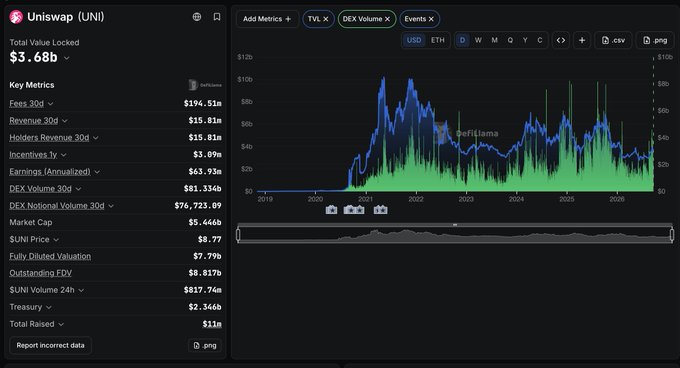Image resolution: width=680 pixels, height=368 pixels.
Task: Switch chart denomination to USD
Action: 414,40
